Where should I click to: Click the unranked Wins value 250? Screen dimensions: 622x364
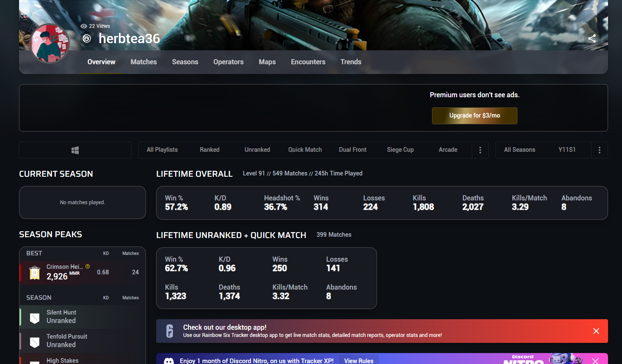pos(280,268)
